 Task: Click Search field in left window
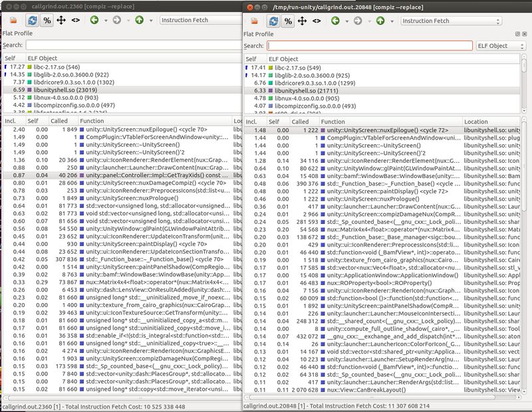click(x=134, y=45)
